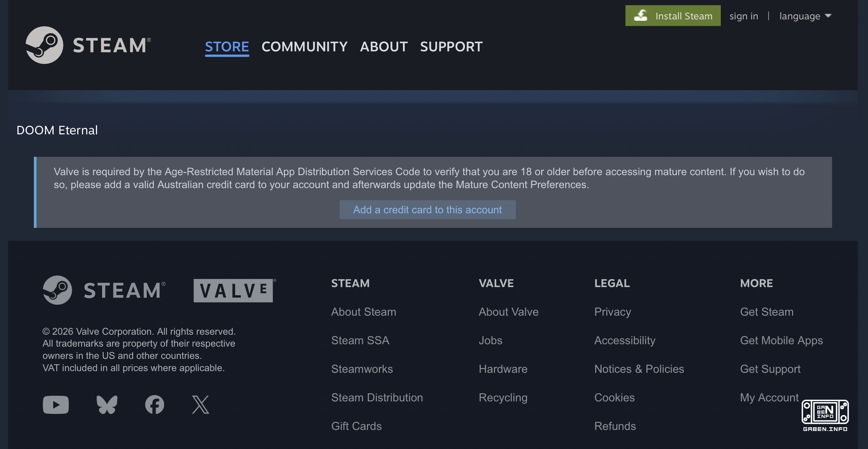Select the STORE tab
The width and height of the screenshot is (868, 449).
[227, 47]
